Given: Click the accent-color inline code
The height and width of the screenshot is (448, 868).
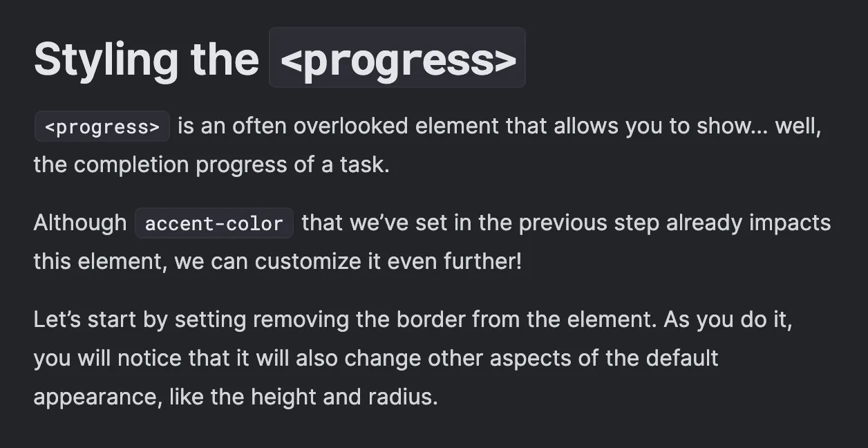Looking at the screenshot, I should 214,224.
